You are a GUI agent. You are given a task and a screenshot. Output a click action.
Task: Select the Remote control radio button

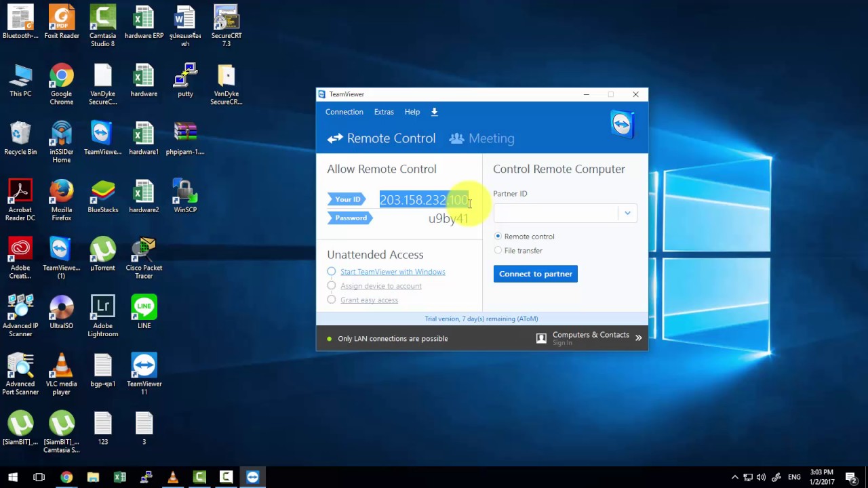point(498,236)
